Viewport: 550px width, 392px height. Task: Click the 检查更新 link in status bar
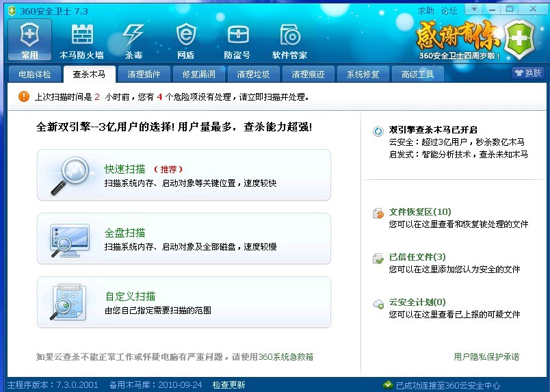coord(228,385)
